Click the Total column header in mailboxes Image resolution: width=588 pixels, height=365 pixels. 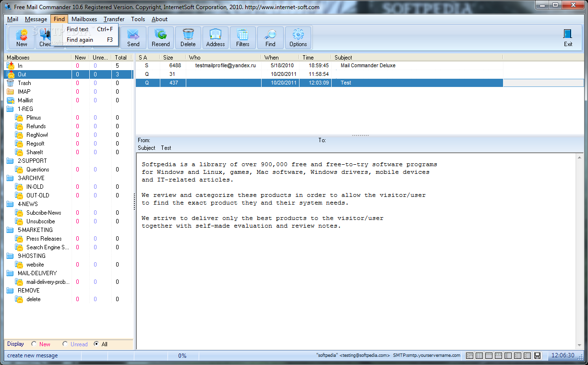[121, 58]
